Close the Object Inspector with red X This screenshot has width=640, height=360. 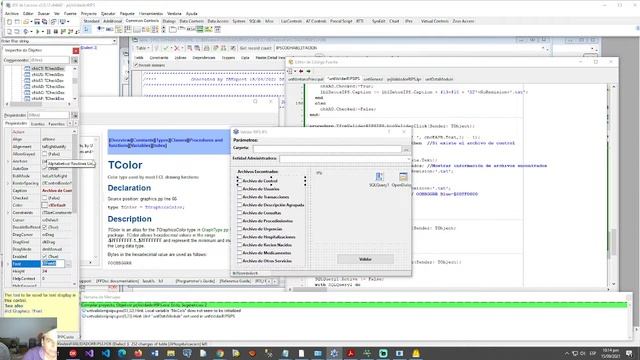pyautogui.click(x=76, y=51)
